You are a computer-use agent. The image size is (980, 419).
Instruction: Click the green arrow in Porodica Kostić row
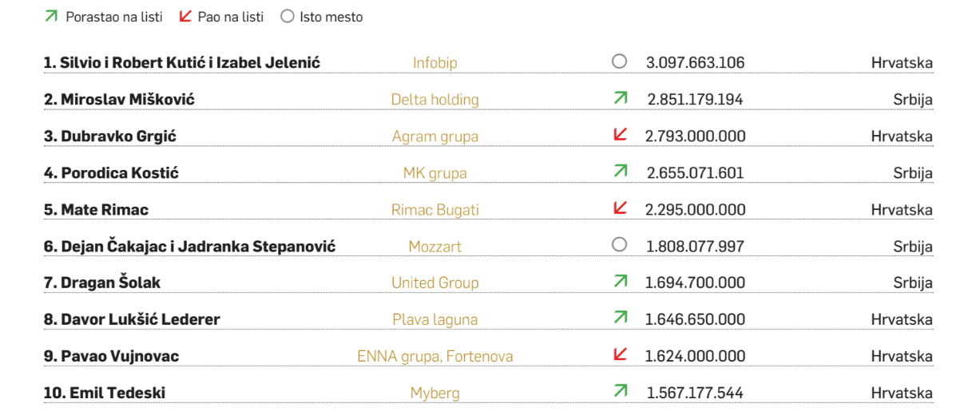point(620,171)
